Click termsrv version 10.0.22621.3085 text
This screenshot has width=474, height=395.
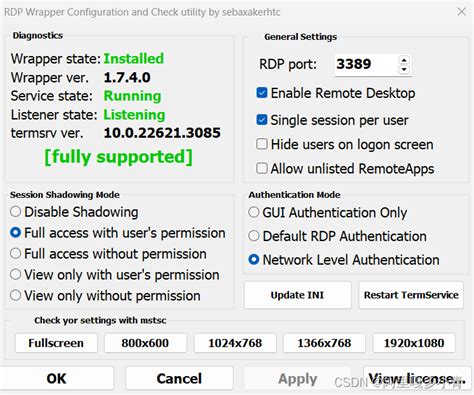(162, 133)
